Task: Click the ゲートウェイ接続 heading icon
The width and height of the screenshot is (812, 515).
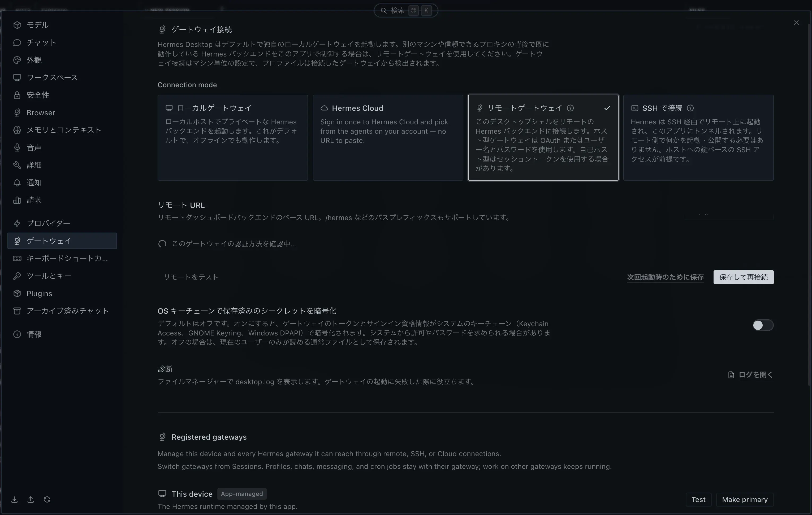Action: coord(162,30)
